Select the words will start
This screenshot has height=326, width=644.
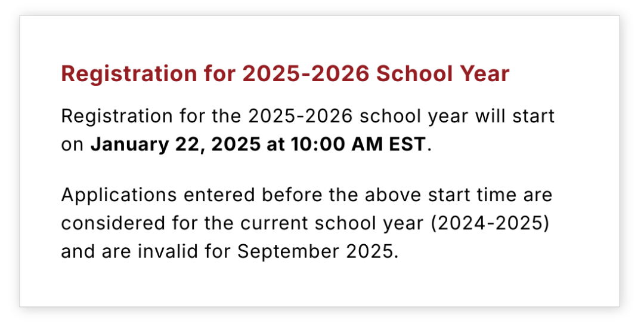(x=515, y=116)
